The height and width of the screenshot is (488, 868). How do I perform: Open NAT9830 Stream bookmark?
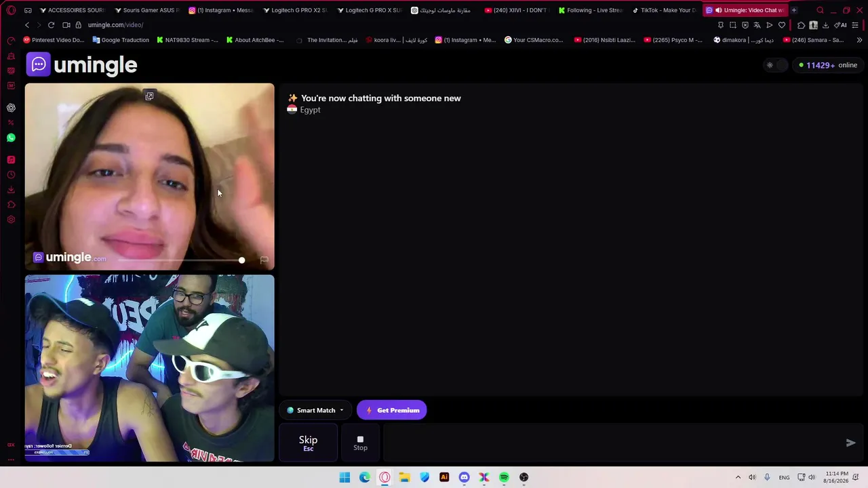coord(187,40)
